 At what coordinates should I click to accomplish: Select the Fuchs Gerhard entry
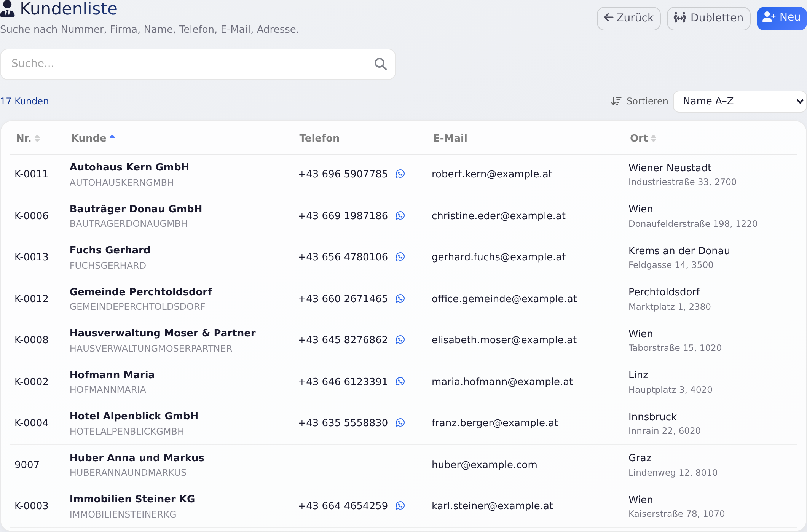pos(110,250)
